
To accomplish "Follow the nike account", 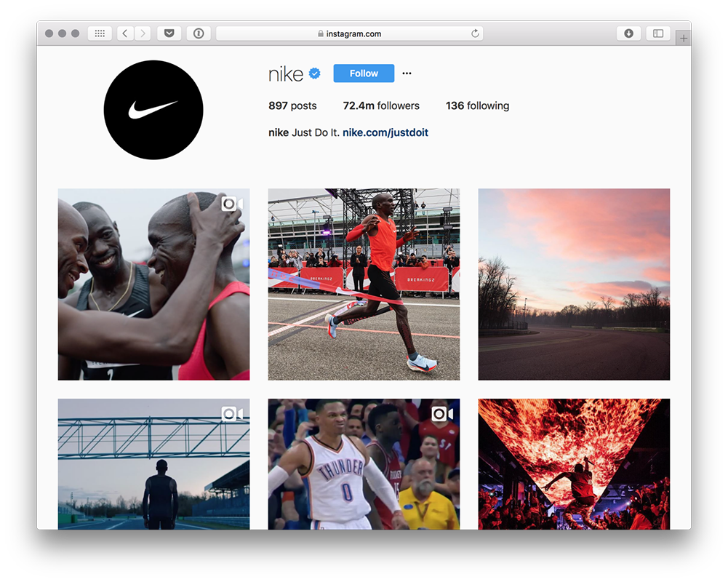I will click(x=364, y=73).
